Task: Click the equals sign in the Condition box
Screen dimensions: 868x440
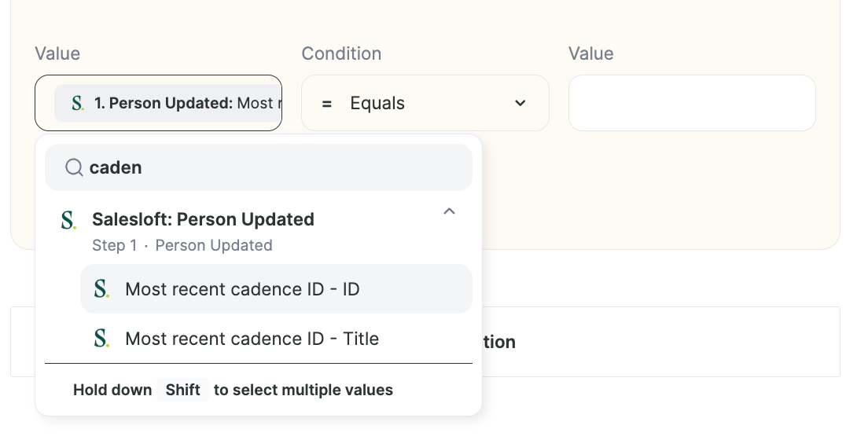Action: point(327,104)
